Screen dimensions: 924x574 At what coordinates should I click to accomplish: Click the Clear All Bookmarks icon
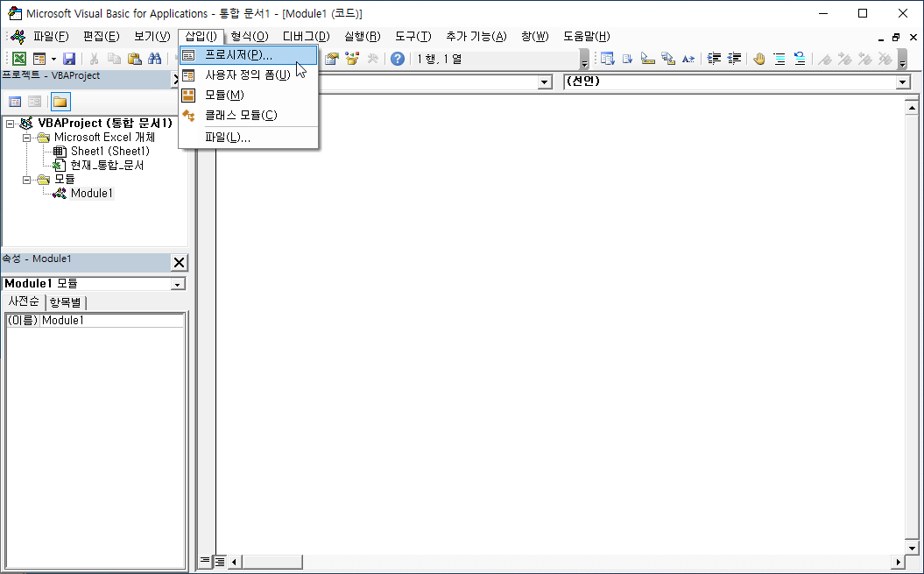pyautogui.click(x=885, y=59)
